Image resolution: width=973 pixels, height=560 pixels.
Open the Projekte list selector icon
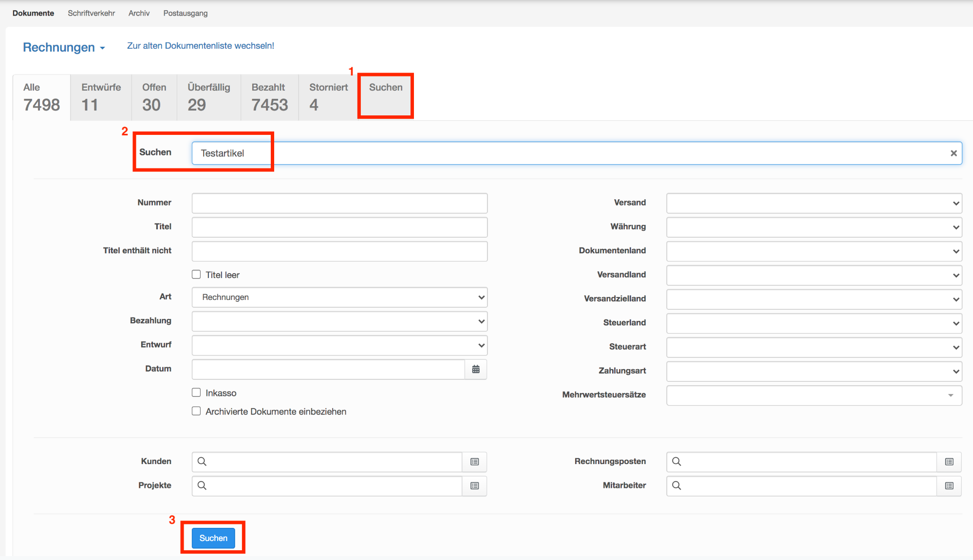tap(475, 486)
